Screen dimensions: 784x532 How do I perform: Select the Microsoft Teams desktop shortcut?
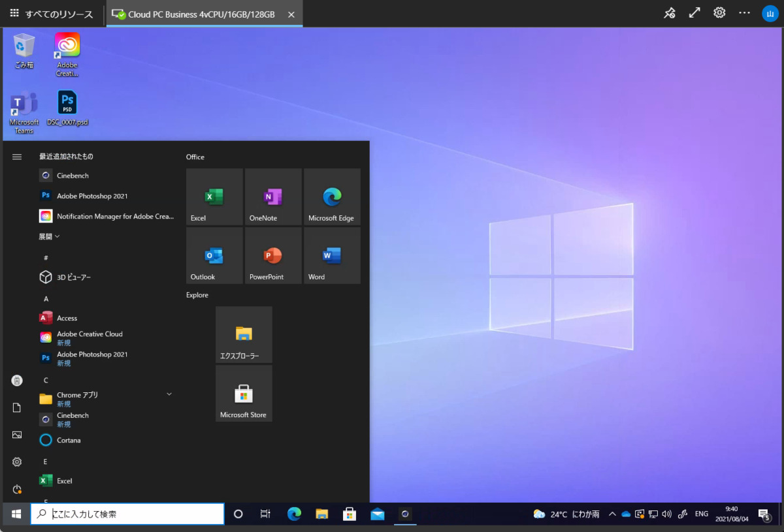pos(24,112)
